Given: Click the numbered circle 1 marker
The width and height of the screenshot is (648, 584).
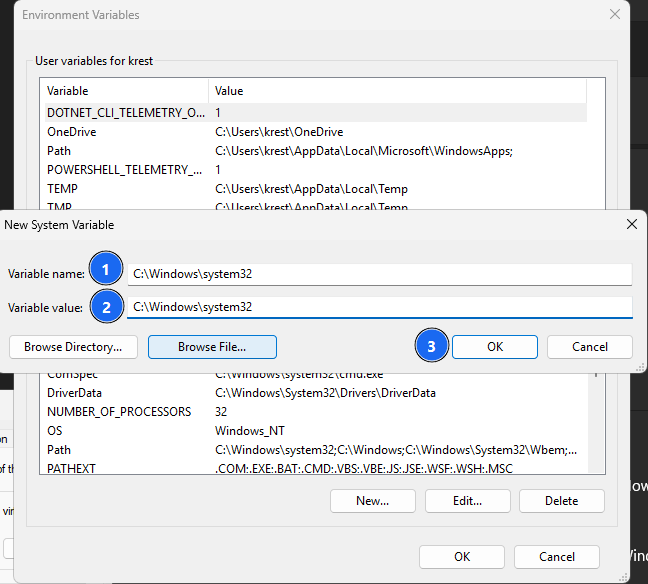Looking at the screenshot, I should click(x=104, y=270).
